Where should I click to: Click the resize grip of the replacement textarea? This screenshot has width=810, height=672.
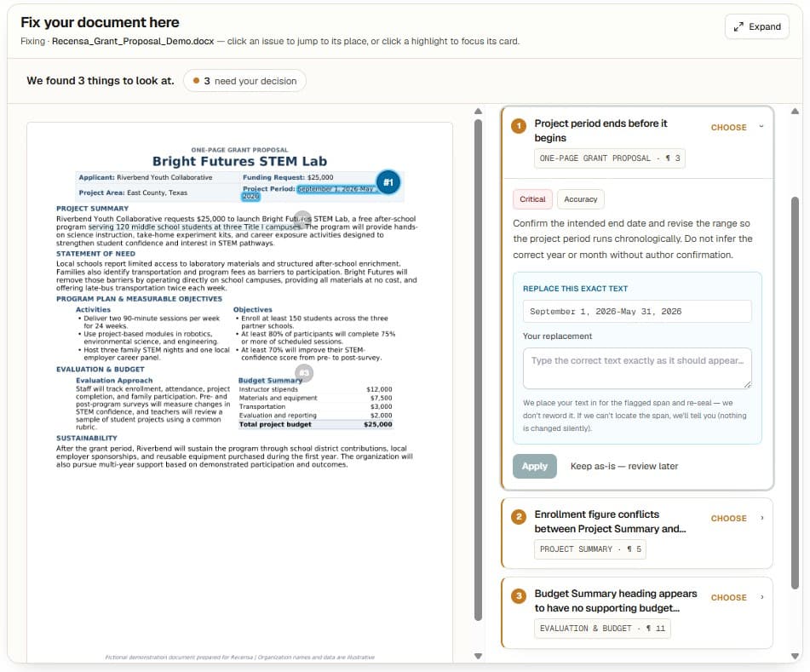point(748,384)
